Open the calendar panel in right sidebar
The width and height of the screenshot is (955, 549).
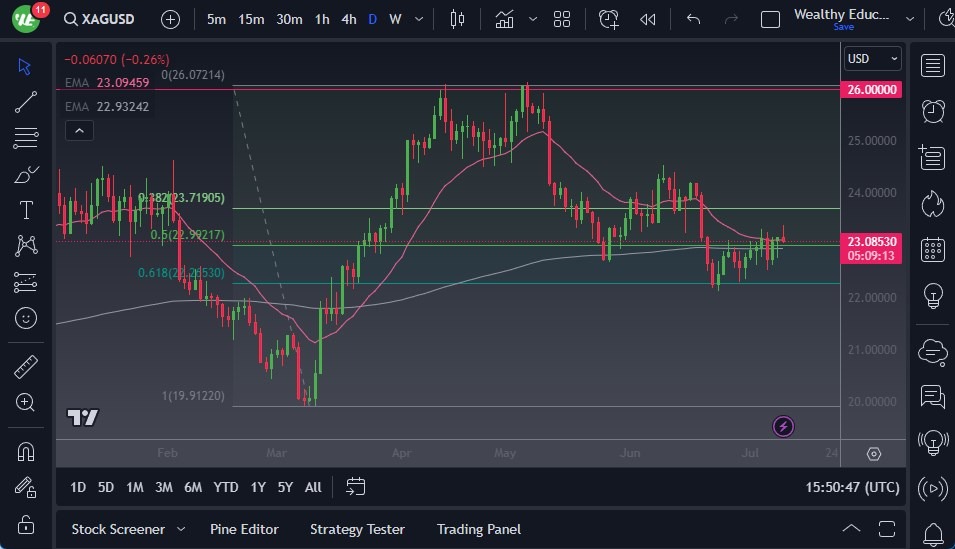tap(932, 249)
